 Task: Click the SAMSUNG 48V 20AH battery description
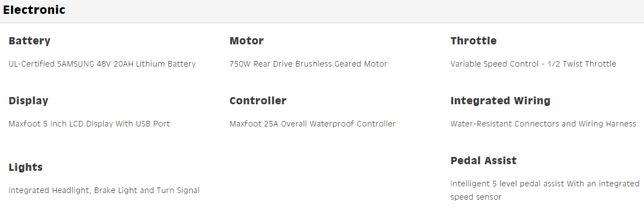[x=102, y=64]
